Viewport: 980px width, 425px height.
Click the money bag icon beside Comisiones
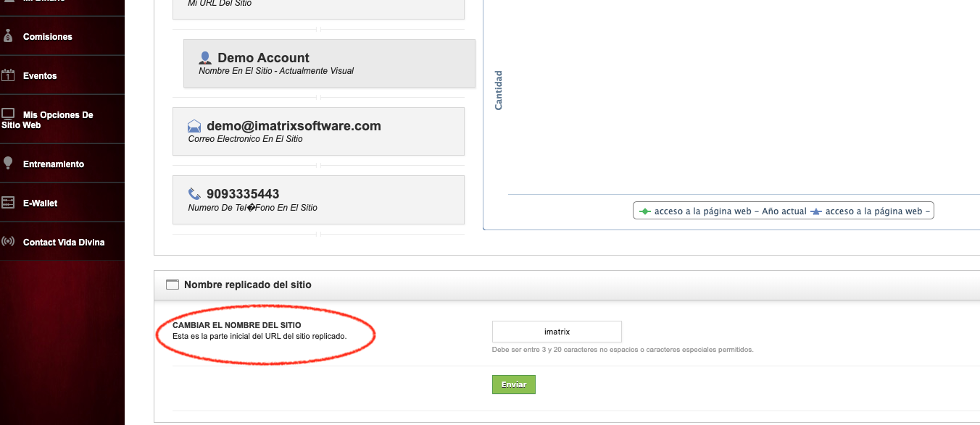click(x=8, y=35)
